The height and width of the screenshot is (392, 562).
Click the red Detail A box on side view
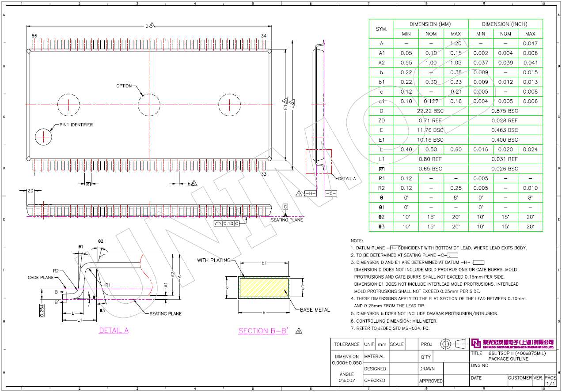click(318, 162)
